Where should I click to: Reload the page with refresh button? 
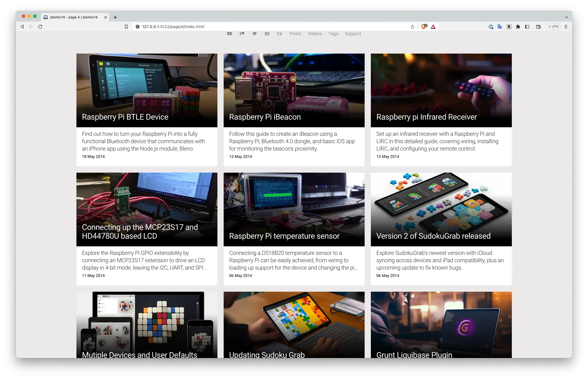coord(40,27)
